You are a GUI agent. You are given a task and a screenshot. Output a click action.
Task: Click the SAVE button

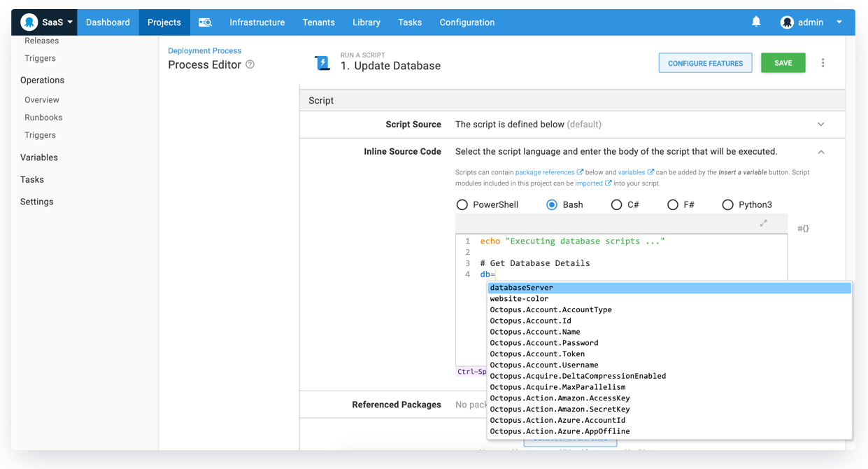point(783,62)
